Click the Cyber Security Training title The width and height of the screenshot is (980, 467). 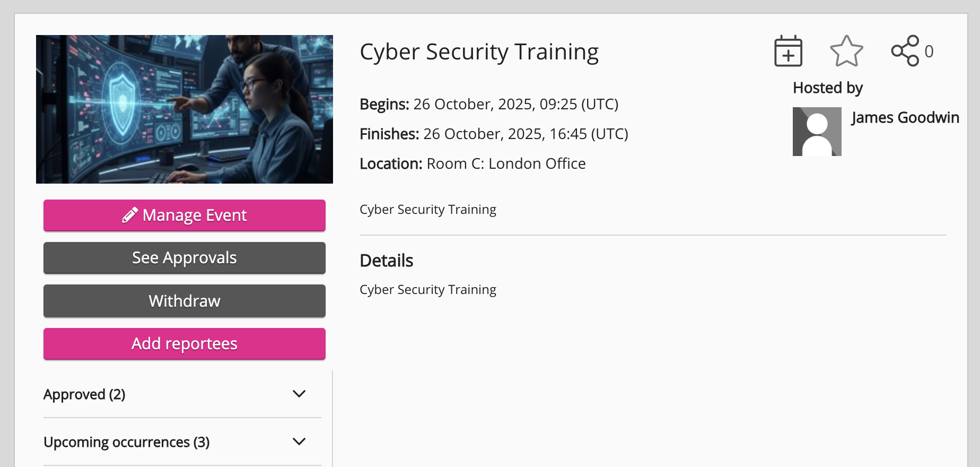coord(479,51)
